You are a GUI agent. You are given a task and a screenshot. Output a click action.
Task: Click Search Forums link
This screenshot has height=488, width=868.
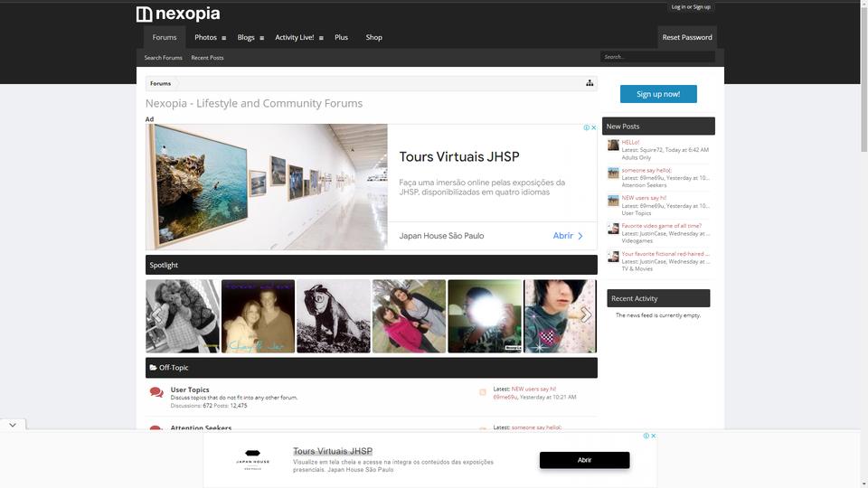point(164,58)
